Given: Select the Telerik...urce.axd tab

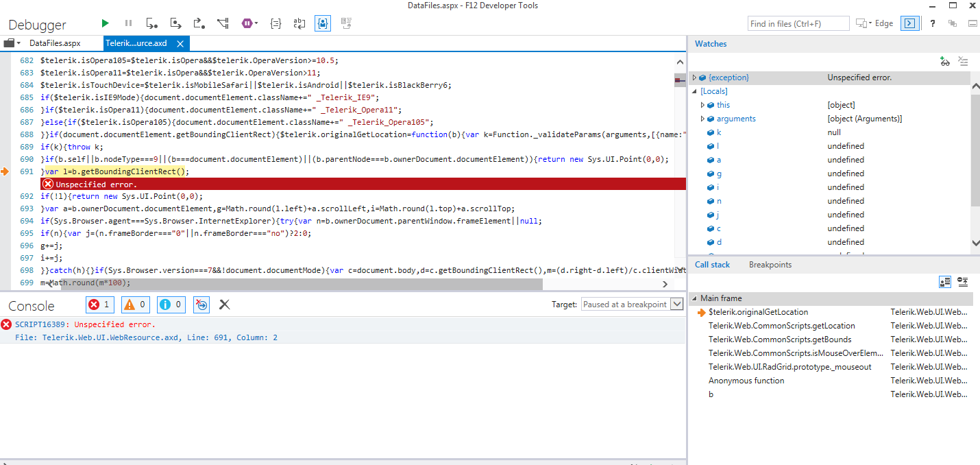Looking at the screenshot, I should click(x=136, y=43).
